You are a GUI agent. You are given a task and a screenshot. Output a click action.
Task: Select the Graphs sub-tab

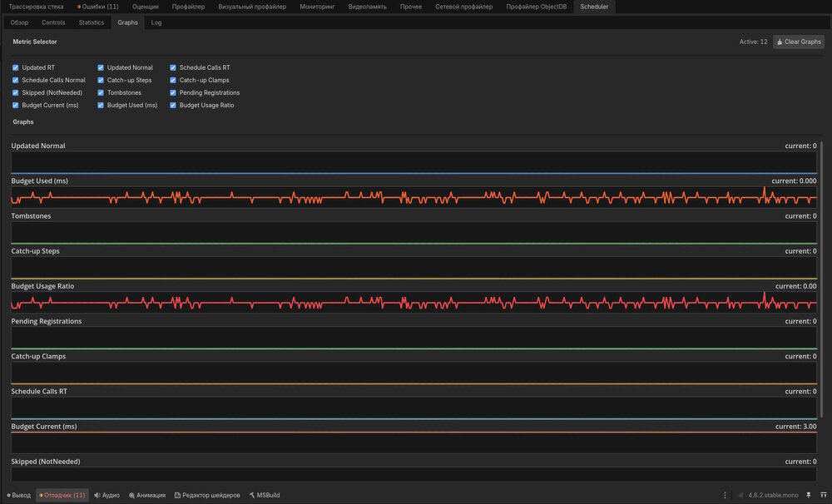pos(127,22)
